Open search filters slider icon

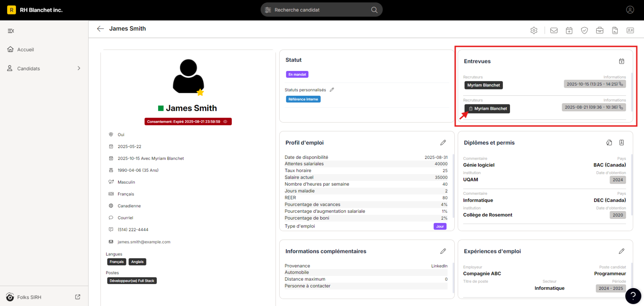click(268, 10)
